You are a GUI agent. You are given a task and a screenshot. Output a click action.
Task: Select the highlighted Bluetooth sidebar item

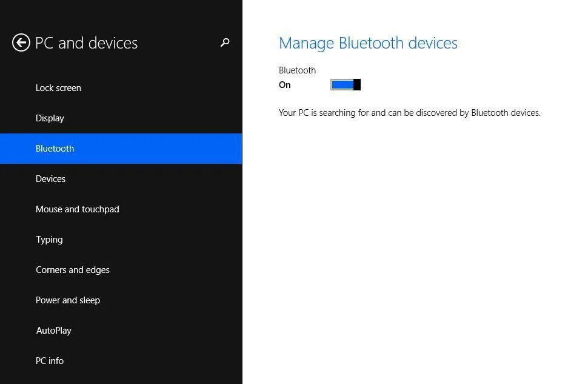(x=121, y=149)
